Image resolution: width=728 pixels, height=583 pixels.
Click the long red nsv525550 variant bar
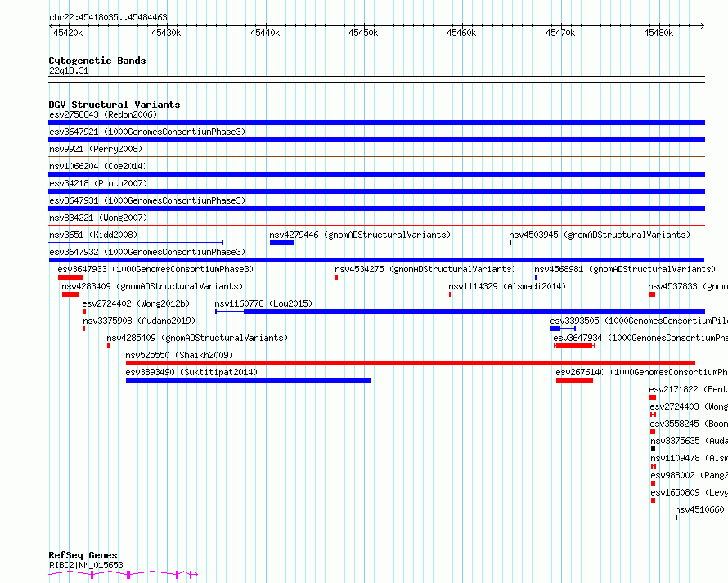411,363
